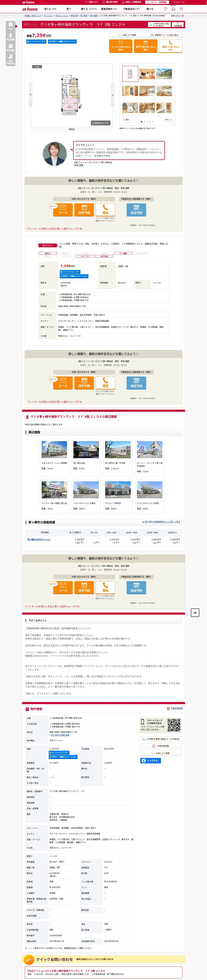
Task: Click ログイン・新規登録 button
Action: pyautogui.click(x=157, y=2)
